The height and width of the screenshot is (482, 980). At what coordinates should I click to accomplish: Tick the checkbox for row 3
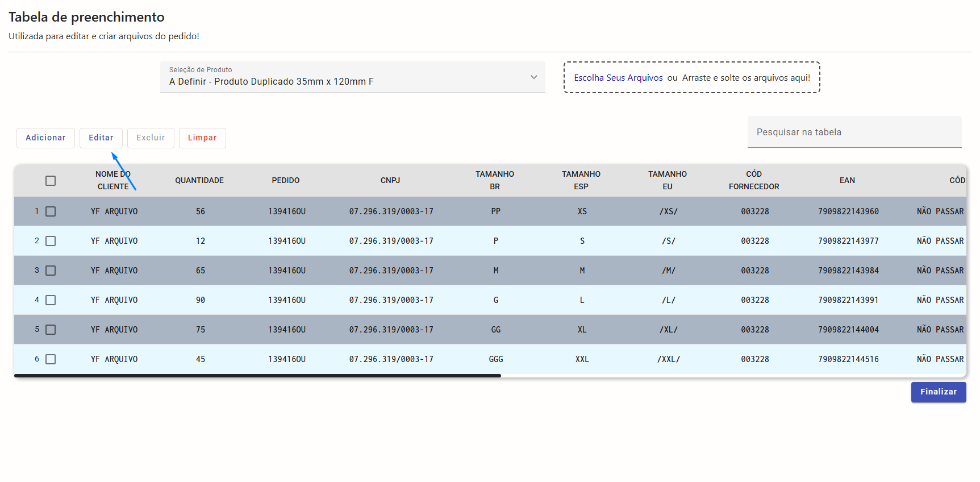pyautogui.click(x=51, y=271)
